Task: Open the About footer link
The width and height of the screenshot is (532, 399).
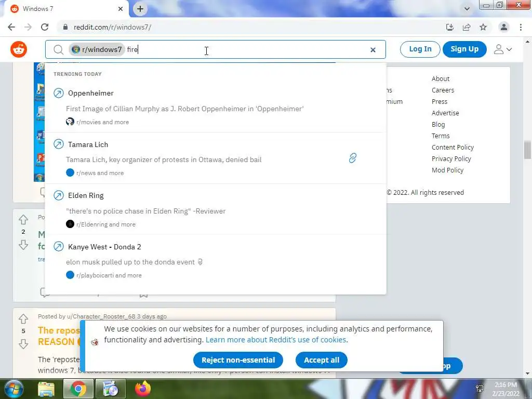Action: pyautogui.click(x=441, y=79)
